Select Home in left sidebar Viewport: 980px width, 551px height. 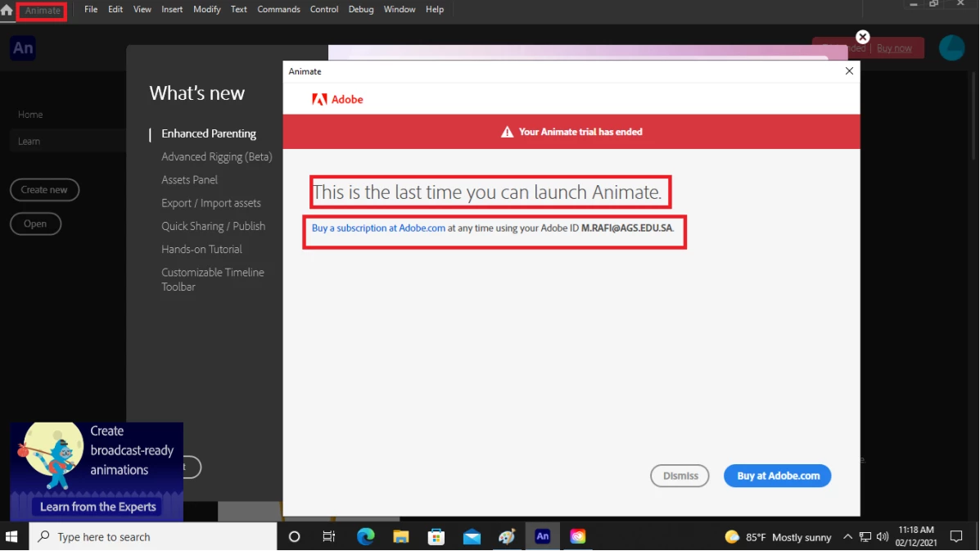click(x=30, y=115)
